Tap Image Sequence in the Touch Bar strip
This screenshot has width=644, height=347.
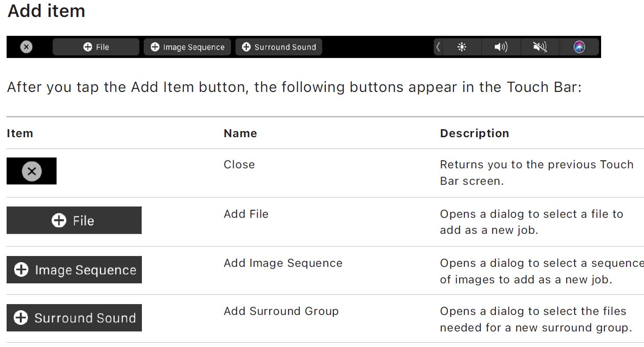187,47
